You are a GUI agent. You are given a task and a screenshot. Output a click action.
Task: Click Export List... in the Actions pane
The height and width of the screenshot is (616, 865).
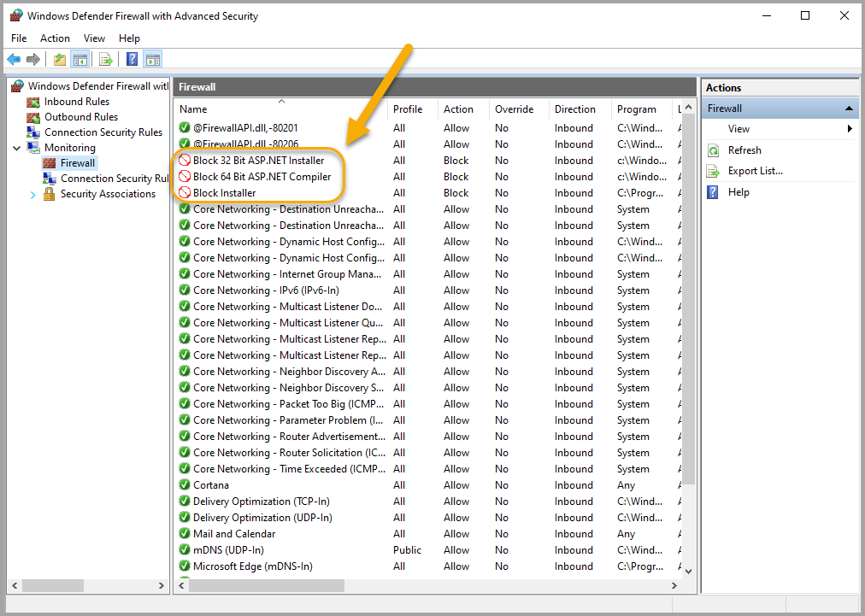[x=755, y=171]
